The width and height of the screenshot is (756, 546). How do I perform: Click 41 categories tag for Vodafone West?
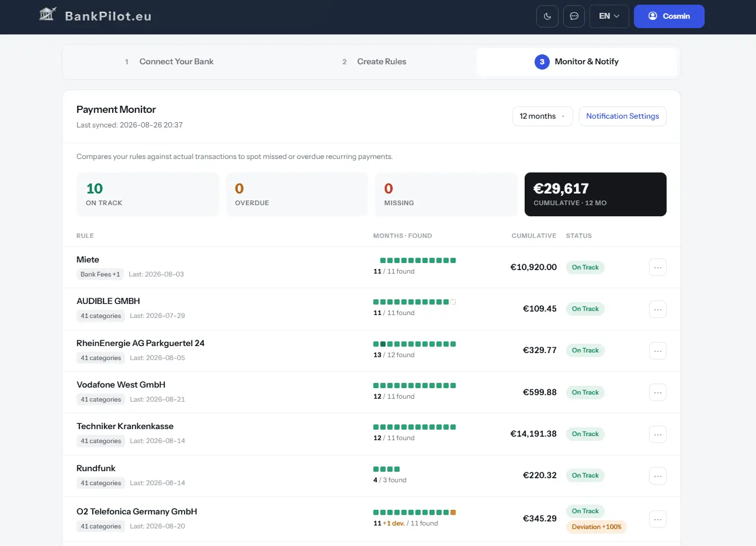[100, 399]
